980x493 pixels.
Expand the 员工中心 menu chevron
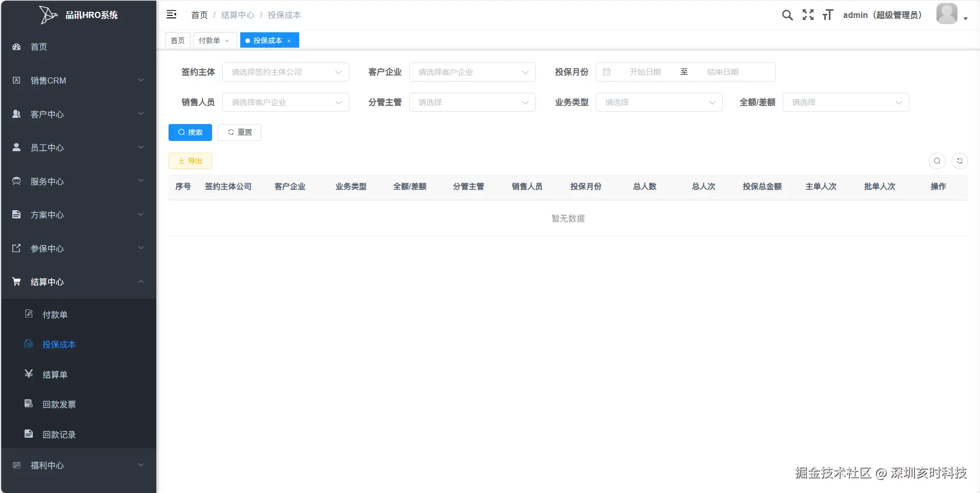tap(141, 147)
